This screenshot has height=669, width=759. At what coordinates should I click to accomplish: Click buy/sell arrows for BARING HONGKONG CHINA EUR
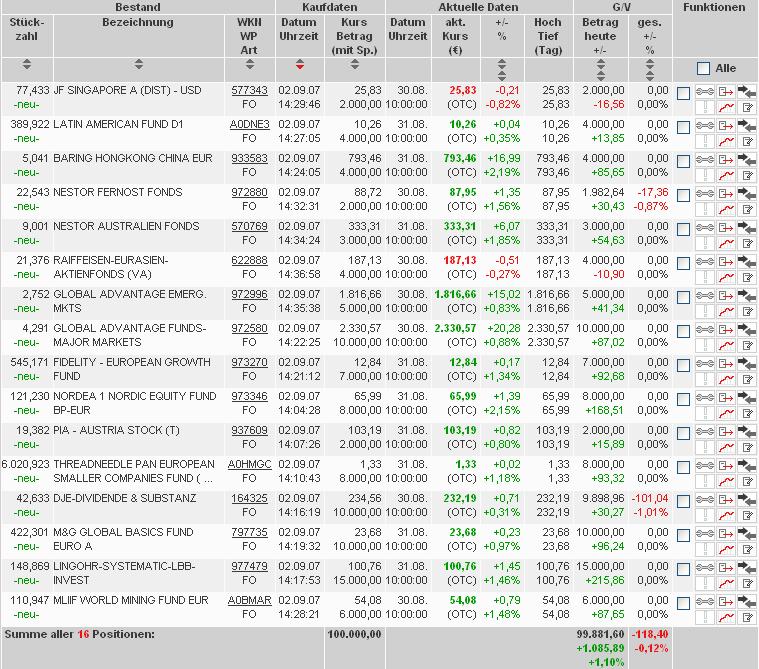tap(746, 159)
